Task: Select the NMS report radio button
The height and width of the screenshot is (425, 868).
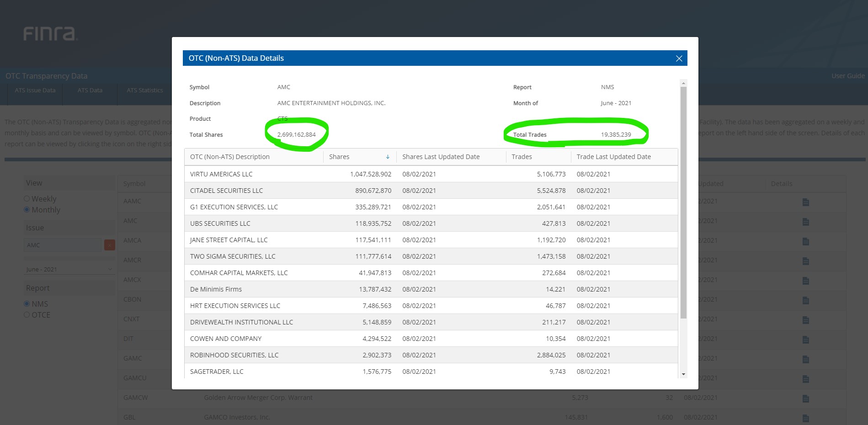Action: coord(27,304)
